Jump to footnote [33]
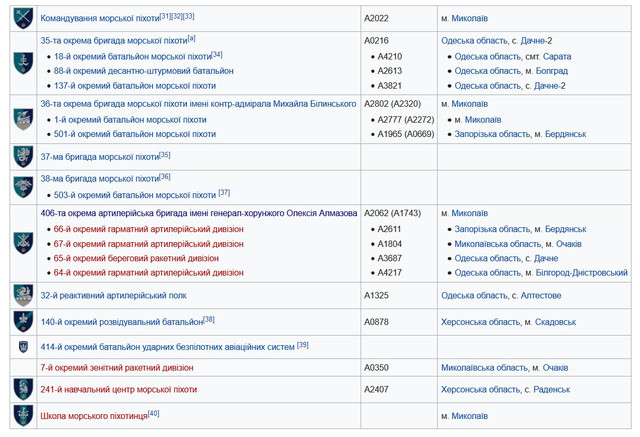Screen dimensions: 640x437 point(189,16)
